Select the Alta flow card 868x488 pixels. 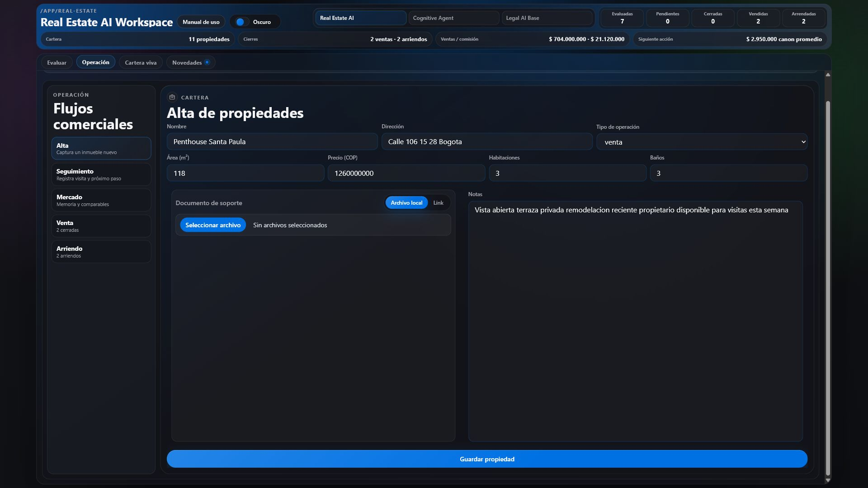(101, 148)
